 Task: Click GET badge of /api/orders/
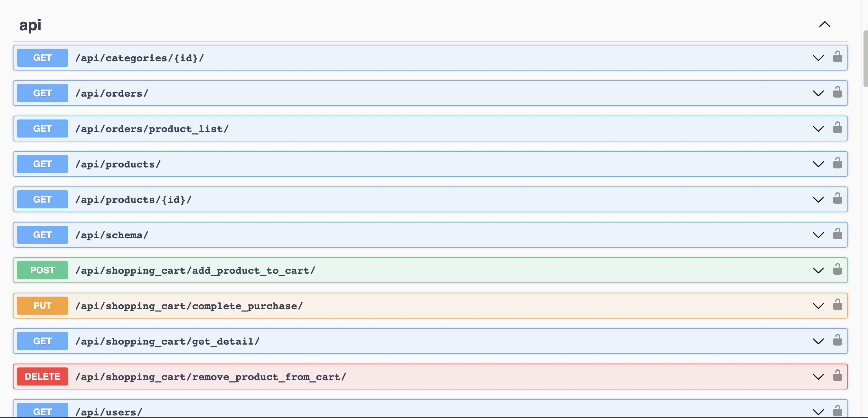click(42, 93)
